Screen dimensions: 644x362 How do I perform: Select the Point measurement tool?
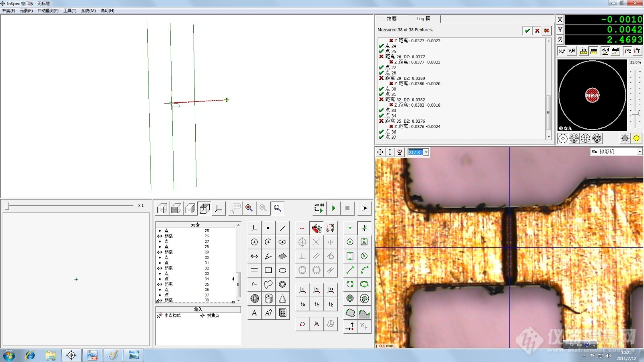[x=268, y=228]
